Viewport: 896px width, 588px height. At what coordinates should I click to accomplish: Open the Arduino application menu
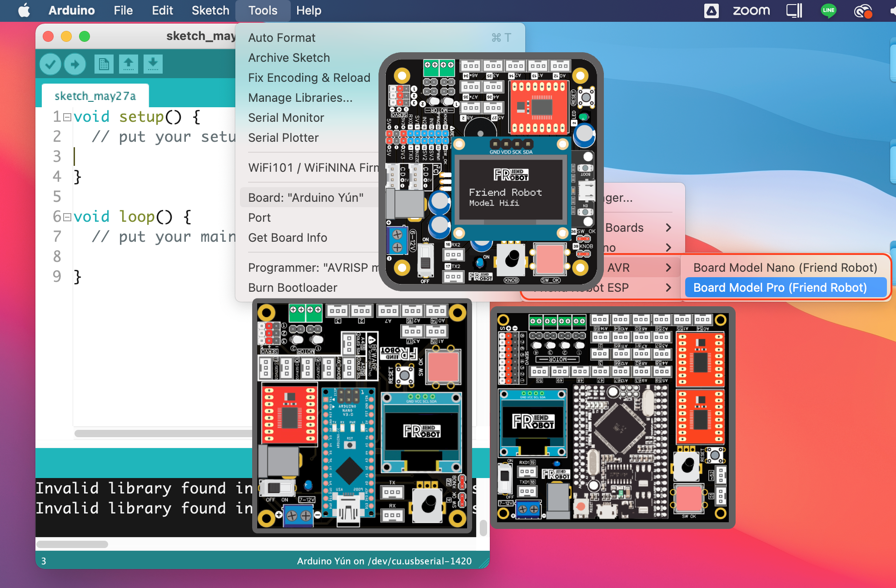[71, 10]
